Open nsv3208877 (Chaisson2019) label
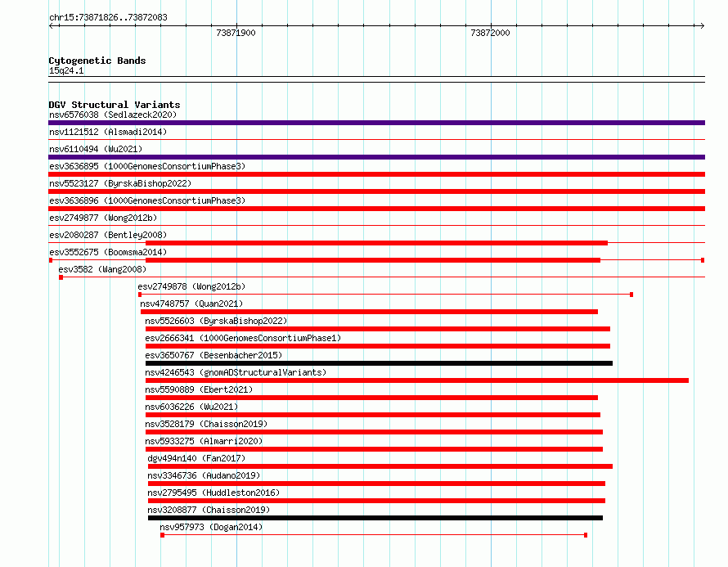The width and height of the screenshot is (728, 567). point(209,510)
